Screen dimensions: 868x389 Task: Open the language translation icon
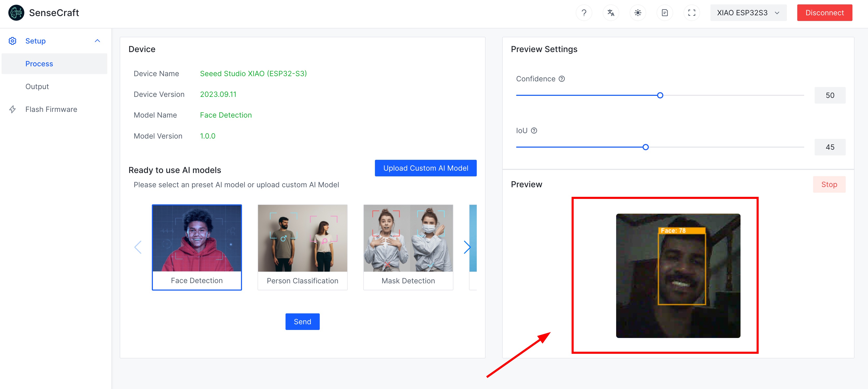click(610, 13)
